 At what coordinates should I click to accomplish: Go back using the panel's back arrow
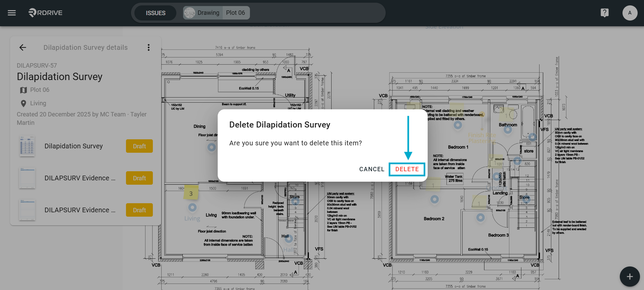(23, 47)
